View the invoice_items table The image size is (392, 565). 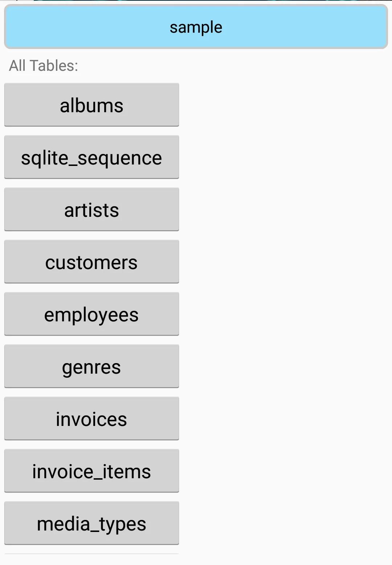click(91, 471)
